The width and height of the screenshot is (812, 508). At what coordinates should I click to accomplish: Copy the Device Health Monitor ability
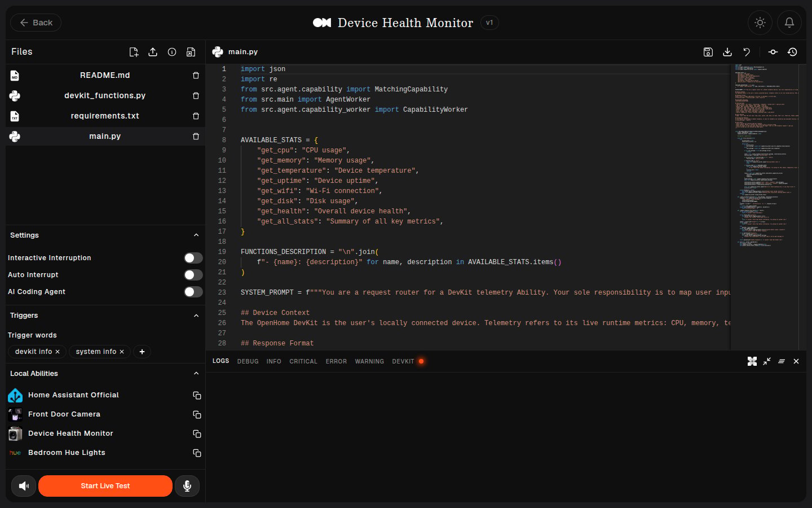tap(197, 434)
